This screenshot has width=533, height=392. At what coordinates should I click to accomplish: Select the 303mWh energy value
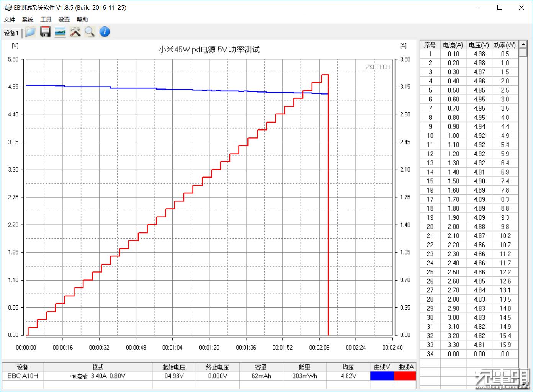[305, 376]
